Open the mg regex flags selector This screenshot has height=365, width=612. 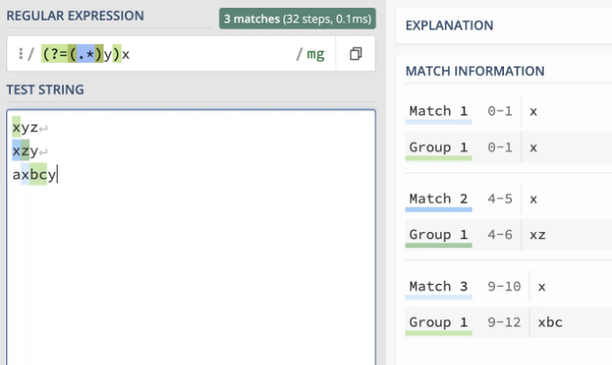(315, 54)
